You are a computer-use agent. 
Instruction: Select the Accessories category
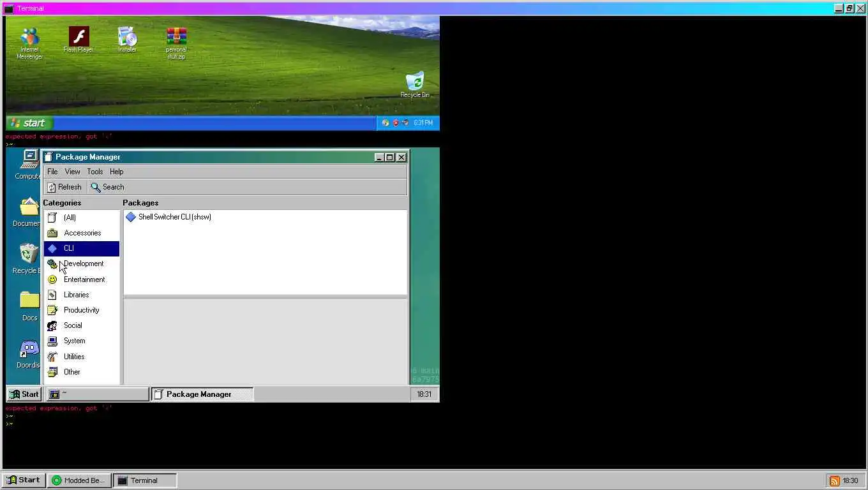82,233
